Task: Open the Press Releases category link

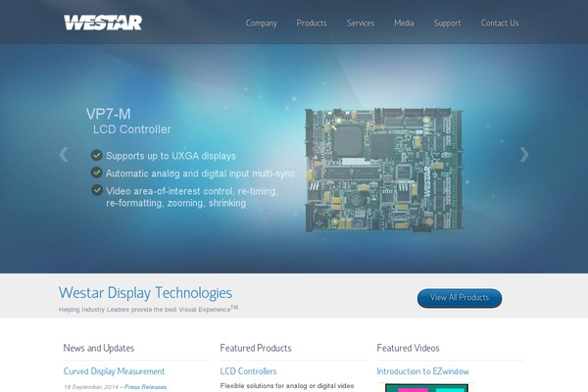Action: (145, 387)
